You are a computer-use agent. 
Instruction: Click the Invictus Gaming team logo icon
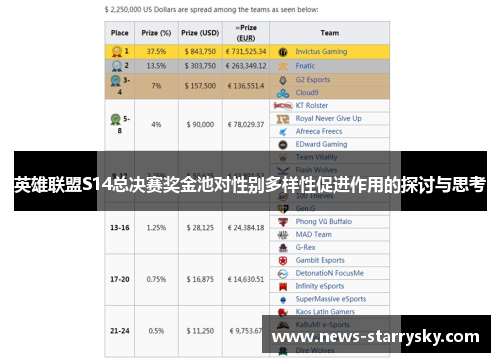tap(283, 52)
